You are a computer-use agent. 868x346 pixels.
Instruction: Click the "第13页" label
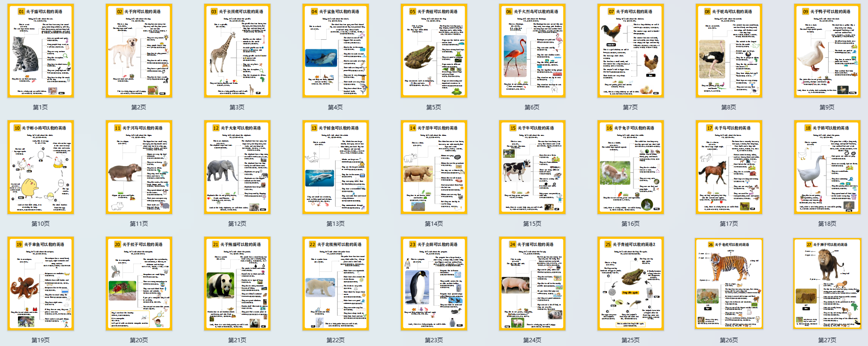click(336, 224)
